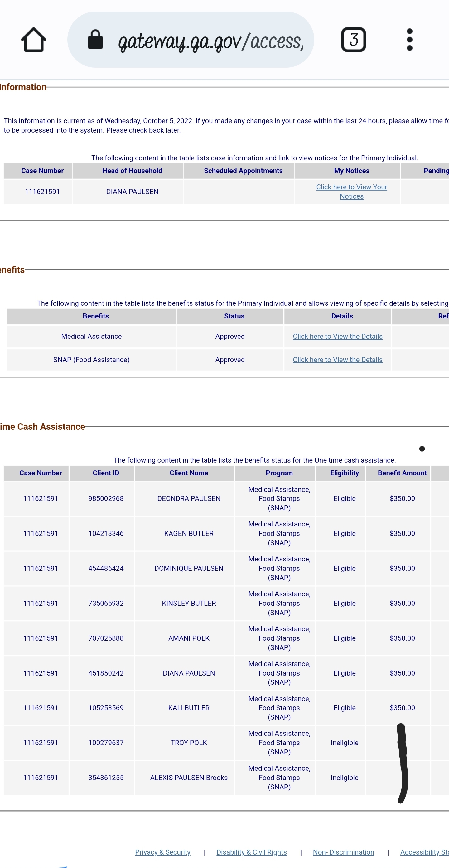Viewport: 449px width, 868px height.
Task: Tap the lock site security icon
Action: click(x=95, y=39)
